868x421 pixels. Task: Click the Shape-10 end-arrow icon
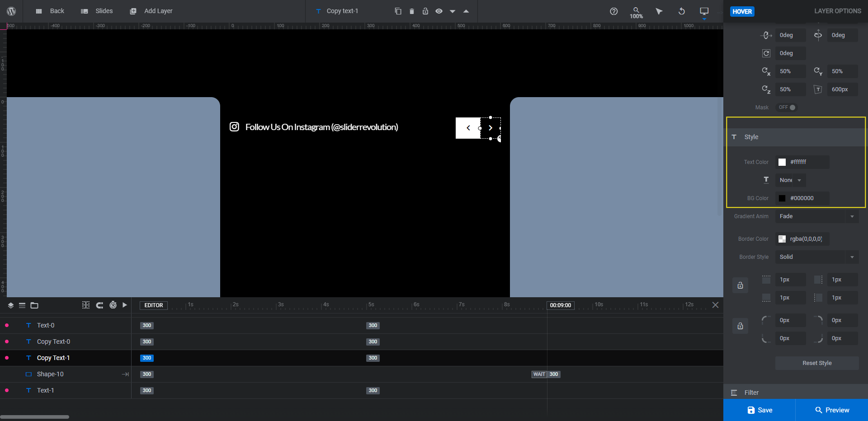click(x=125, y=374)
